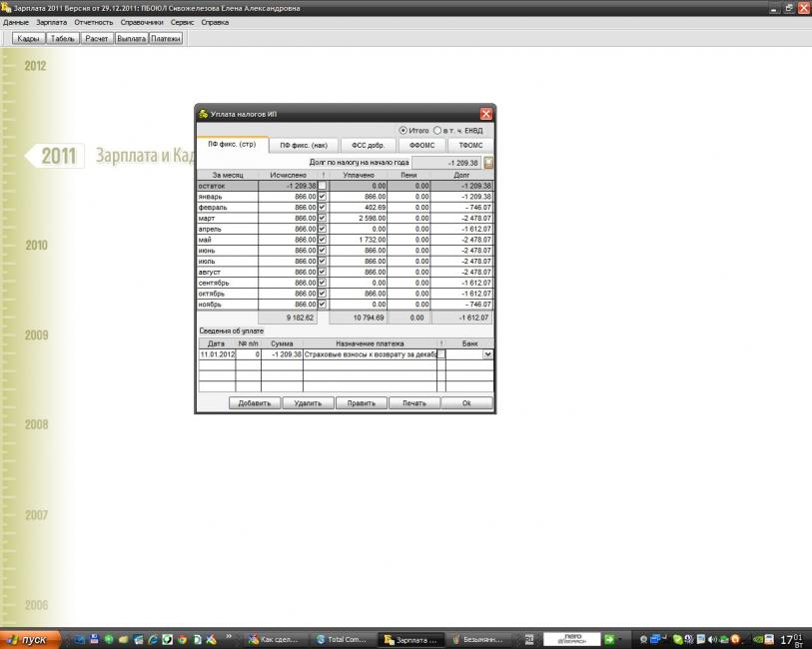The image size is (812, 649).
Task: Select the в т.ч. ЕНВД radio button
Action: pos(437,130)
